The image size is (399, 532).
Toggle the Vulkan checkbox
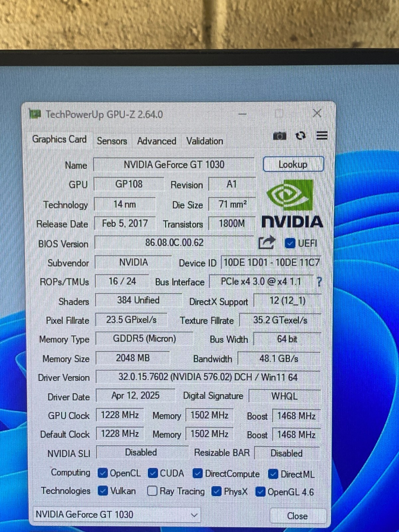pos(103,490)
